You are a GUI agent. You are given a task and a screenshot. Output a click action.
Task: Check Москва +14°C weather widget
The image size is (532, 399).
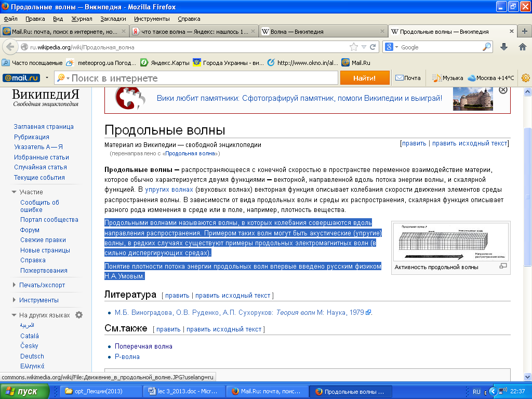pos(491,78)
